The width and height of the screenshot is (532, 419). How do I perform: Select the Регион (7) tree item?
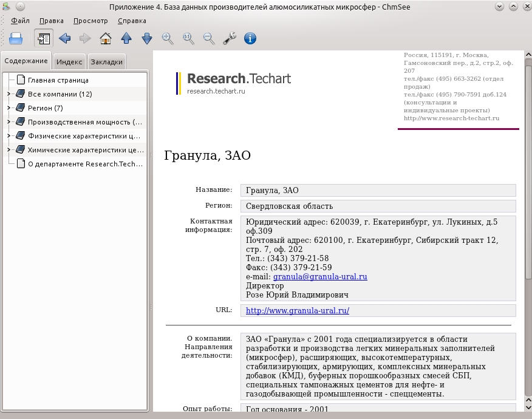pyautogui.click(x=45, y=108)
